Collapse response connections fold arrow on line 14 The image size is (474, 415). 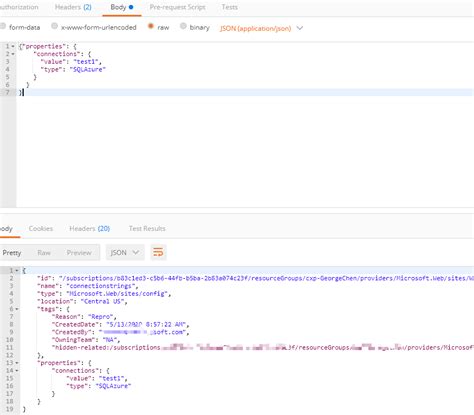pos(17,370)
